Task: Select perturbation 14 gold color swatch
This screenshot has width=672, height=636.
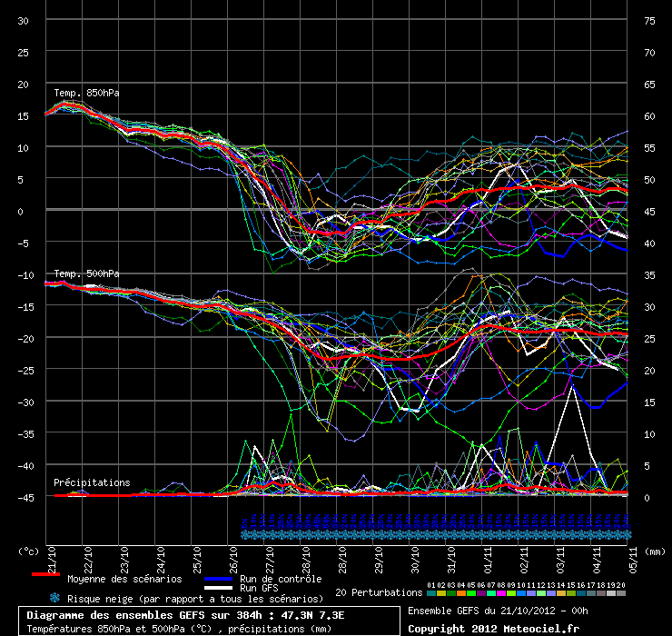Action: [561, 592]
